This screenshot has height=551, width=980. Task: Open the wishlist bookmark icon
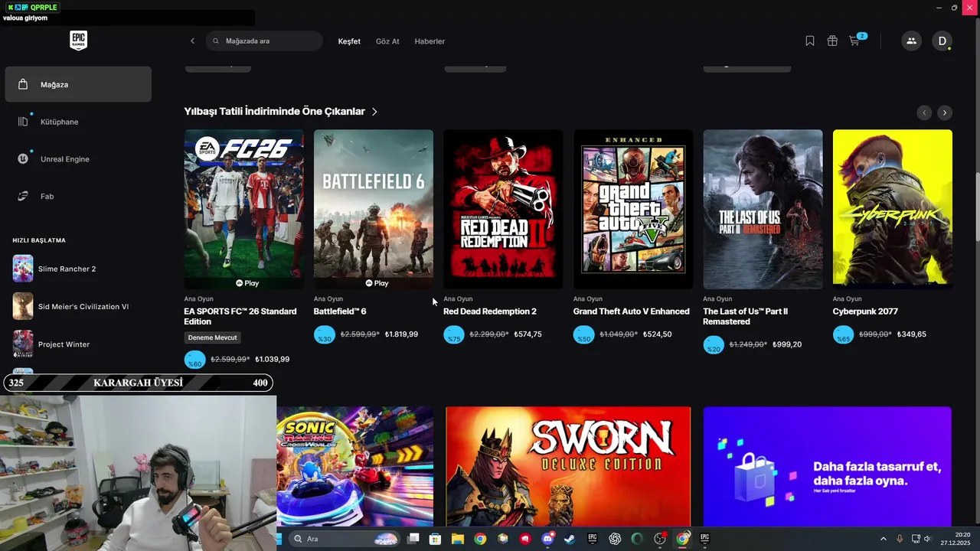coord(810,41)
